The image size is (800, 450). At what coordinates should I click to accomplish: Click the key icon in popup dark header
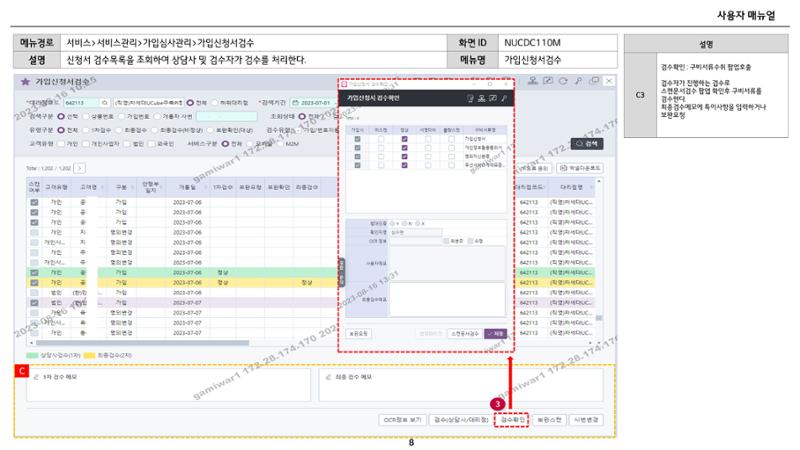pos(504,98)
